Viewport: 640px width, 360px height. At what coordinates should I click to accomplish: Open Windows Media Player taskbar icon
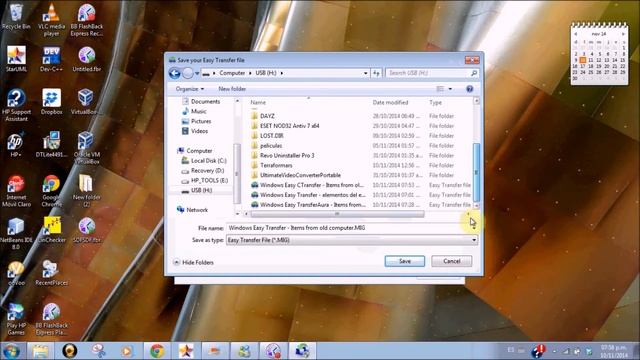point(127,351)
